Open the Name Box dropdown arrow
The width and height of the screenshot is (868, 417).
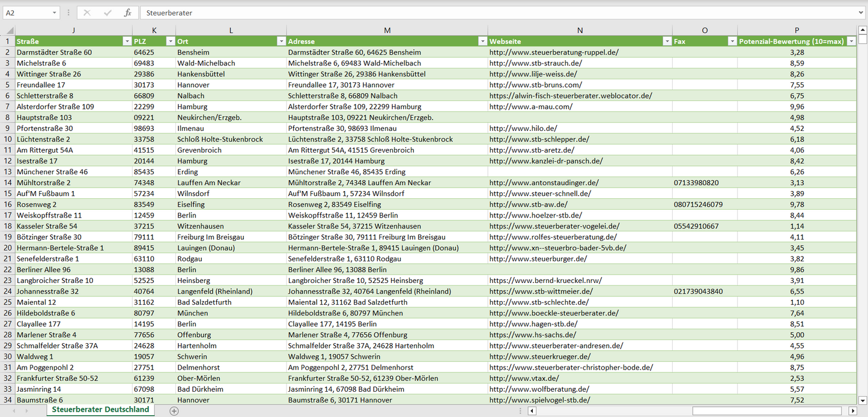pyautogui.click(x=54, y=13)
